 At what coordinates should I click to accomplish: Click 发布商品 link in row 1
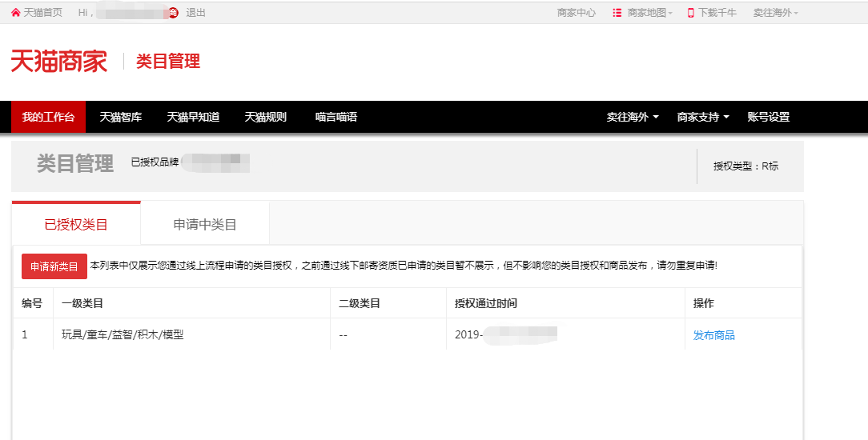tap(713, 335)
